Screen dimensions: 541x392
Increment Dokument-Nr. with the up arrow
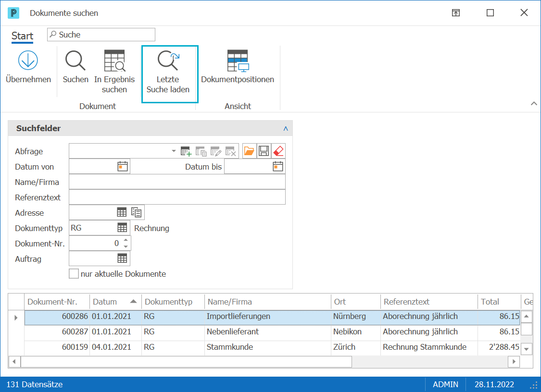pyautogui.click(x=126, y=240)
